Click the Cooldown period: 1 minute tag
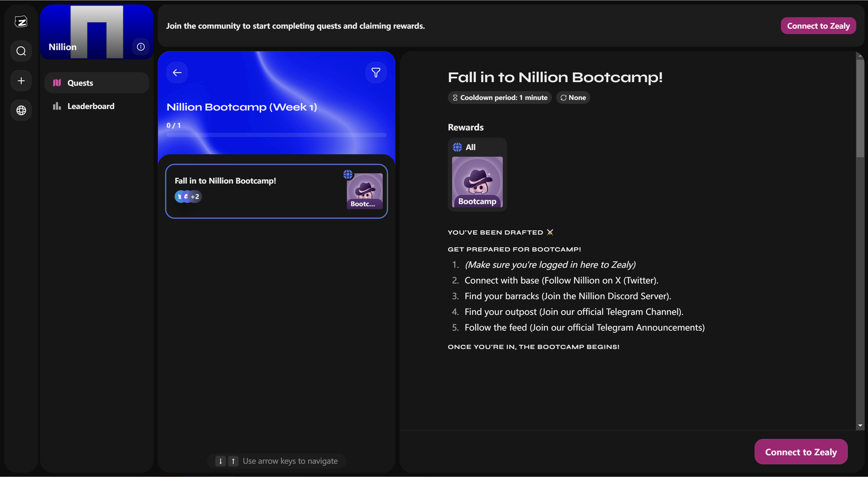Viewport: 868px width, 477px height. [499, 98]
